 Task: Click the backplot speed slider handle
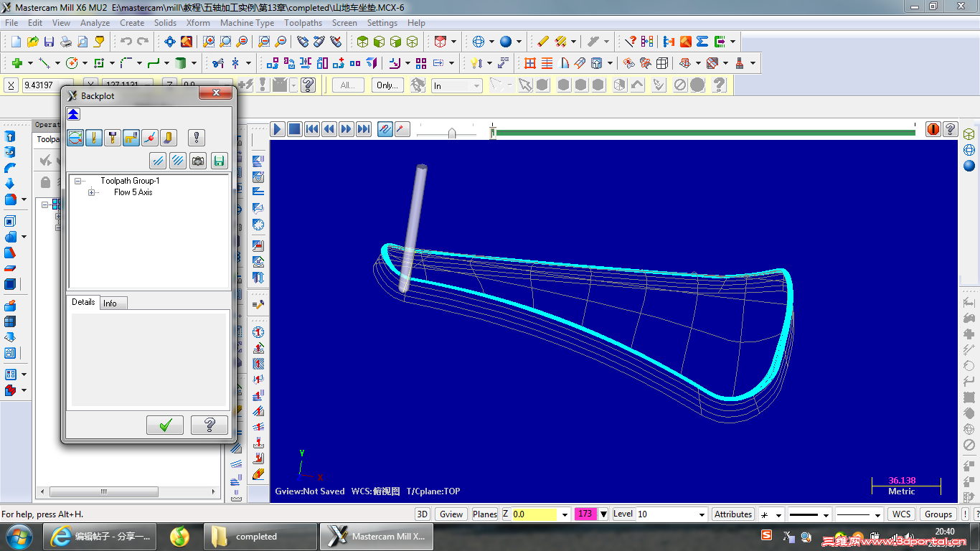(x=451, y=133)
